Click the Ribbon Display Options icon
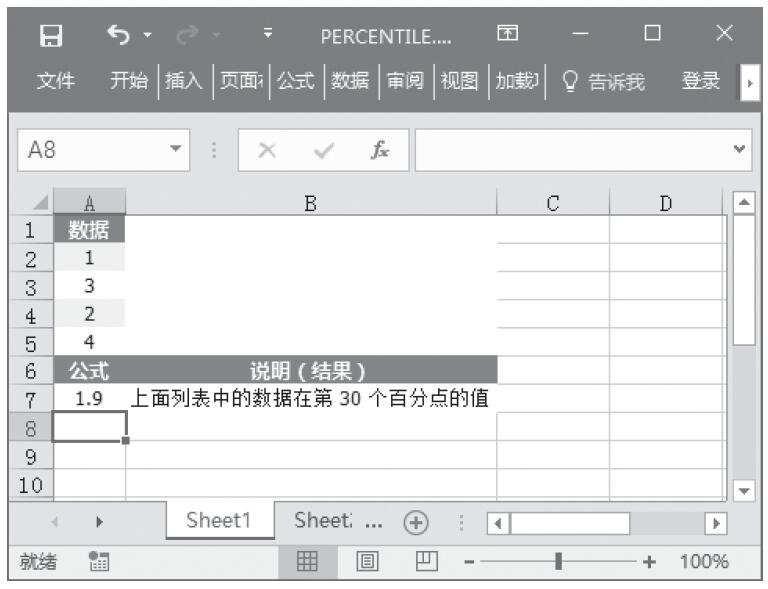The image size is (768, 589). click(507, 36)
